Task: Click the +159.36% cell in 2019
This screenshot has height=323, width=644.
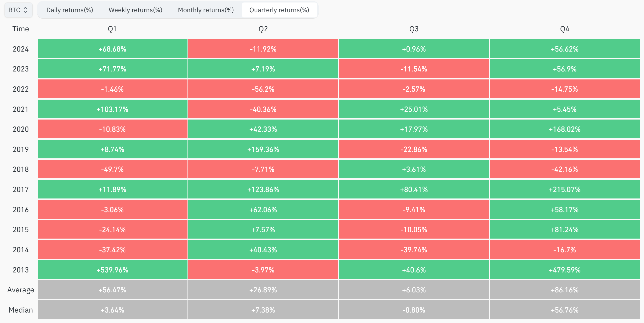Action: coord(263,149)
